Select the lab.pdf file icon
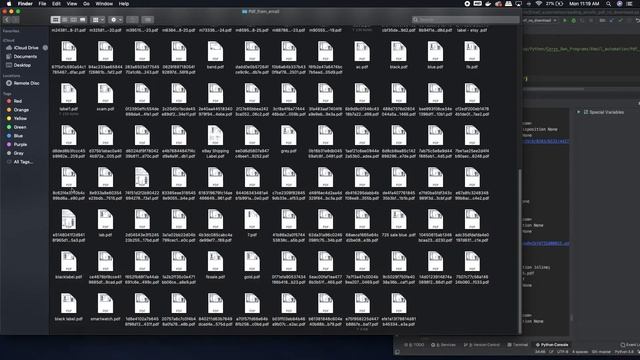This screenshot has width=640, height=360. pyautogui.click(x=105, y=219)
